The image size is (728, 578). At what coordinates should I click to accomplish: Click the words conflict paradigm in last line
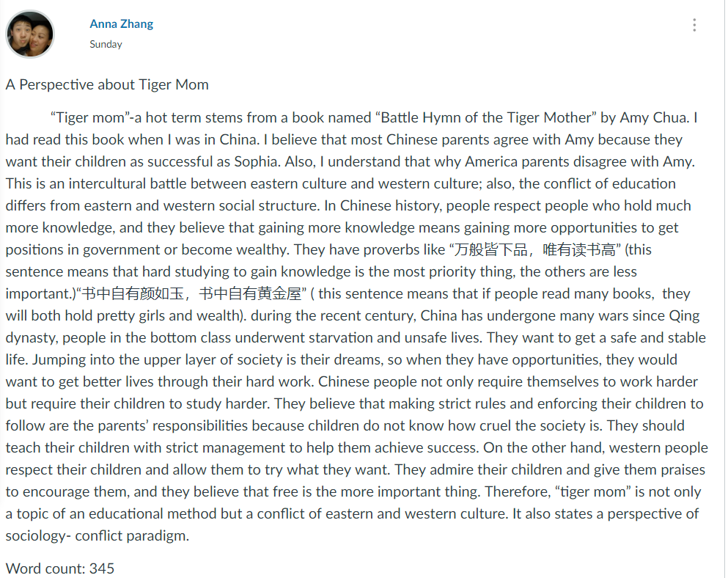[131, 535]
